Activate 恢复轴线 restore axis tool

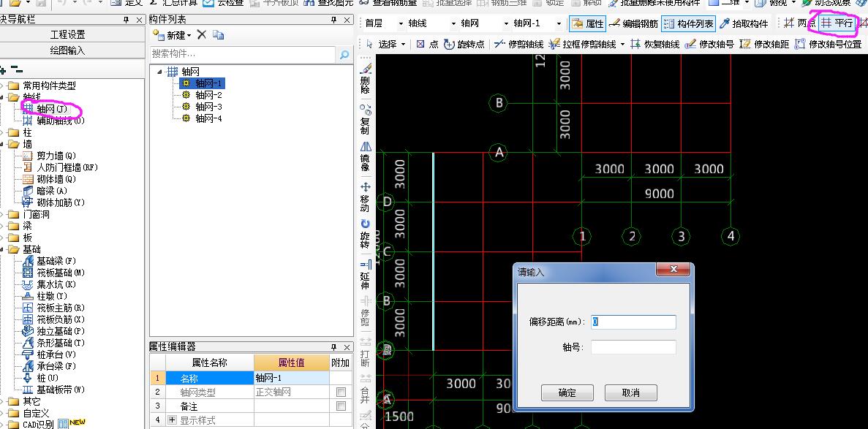point(654,44)
